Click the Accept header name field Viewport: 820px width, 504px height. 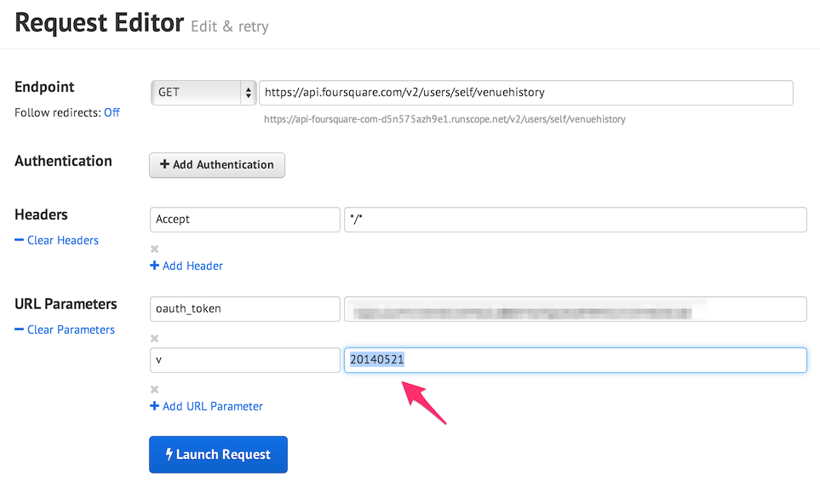click(244, 219)
